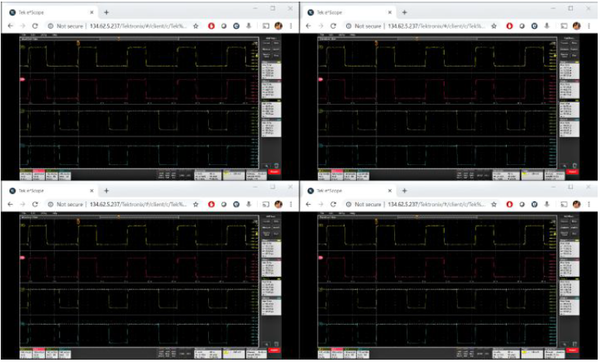Open the red extension icon in lower-right window
Viewport: 600px width, 362px height.
coord(509,204)
